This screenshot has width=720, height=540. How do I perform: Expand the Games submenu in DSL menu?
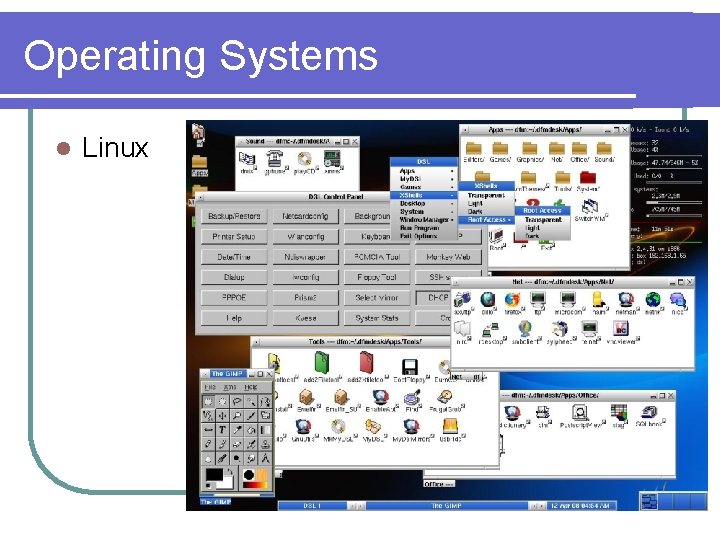(423, 187)
